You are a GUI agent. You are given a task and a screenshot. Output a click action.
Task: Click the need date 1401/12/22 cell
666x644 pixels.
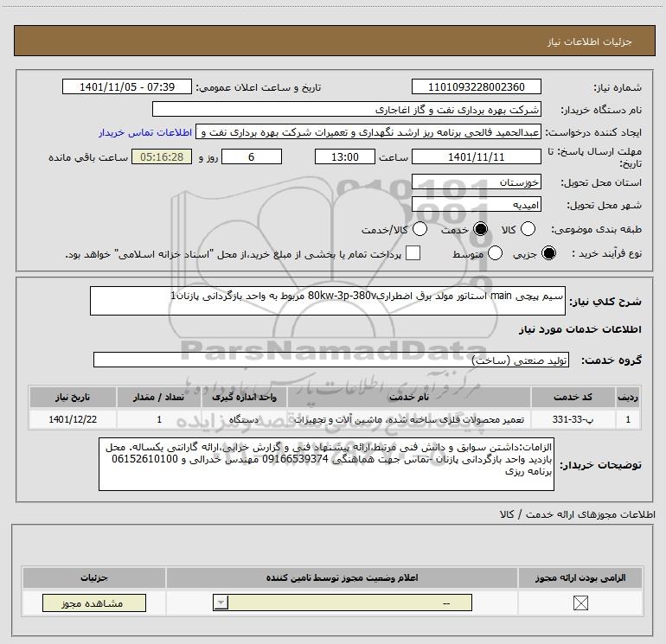(x=73, y=419)
